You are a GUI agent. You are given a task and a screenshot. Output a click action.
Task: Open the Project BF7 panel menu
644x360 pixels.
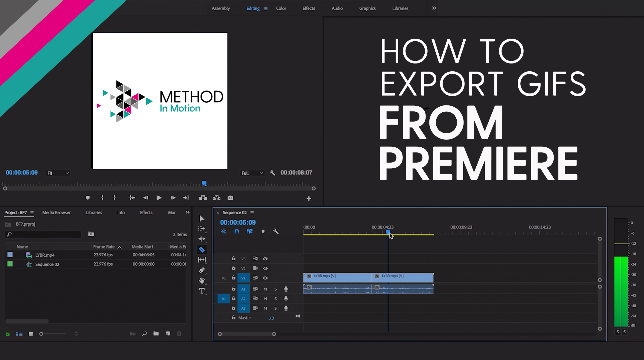[32, 213]
